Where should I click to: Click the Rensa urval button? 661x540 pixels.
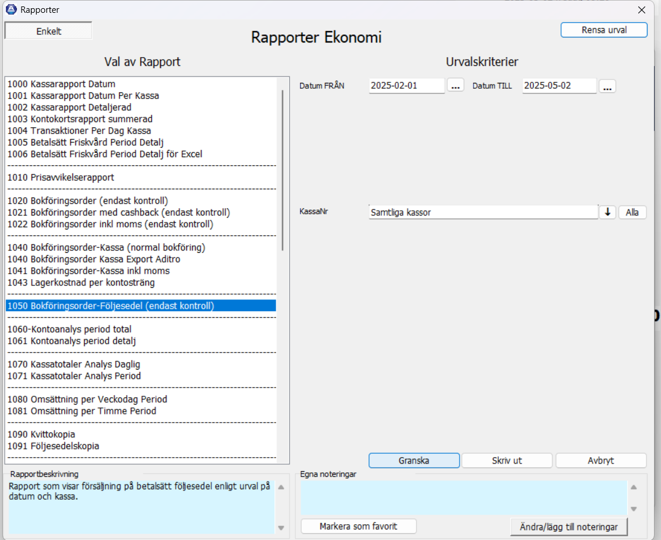(x=604, y=30)
